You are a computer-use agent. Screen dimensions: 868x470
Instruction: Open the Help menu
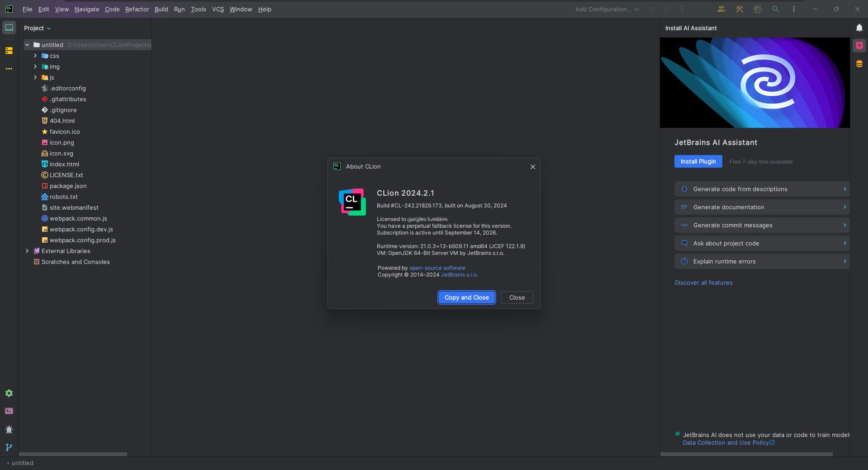265,9
